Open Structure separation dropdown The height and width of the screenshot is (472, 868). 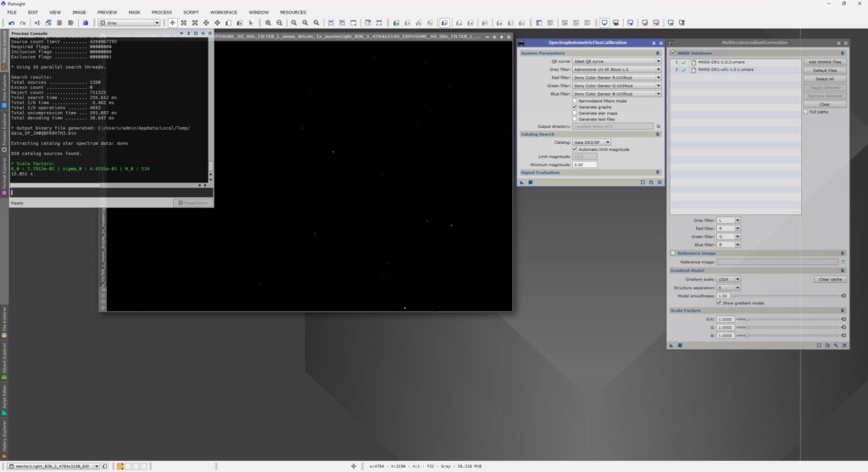pos(728,288)
